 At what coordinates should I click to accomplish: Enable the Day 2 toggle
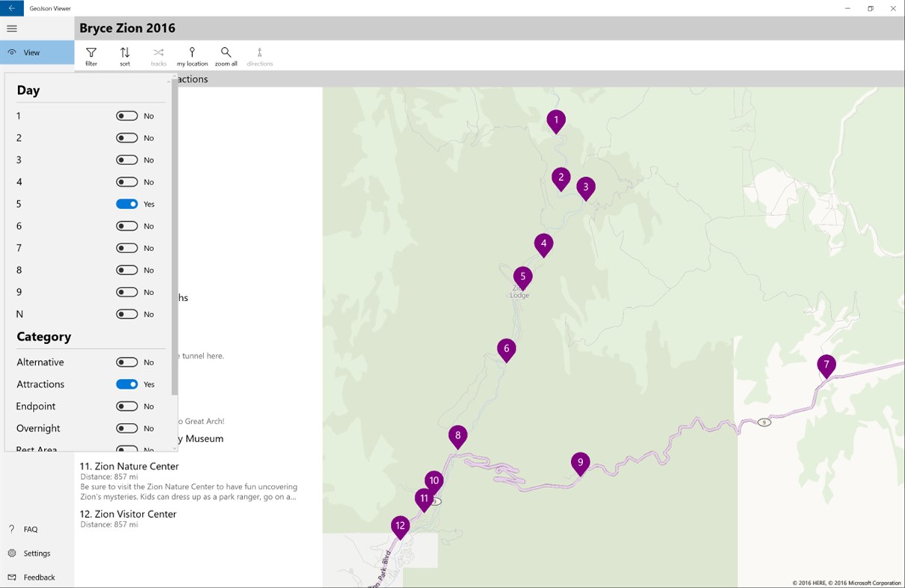click(127, 137)
